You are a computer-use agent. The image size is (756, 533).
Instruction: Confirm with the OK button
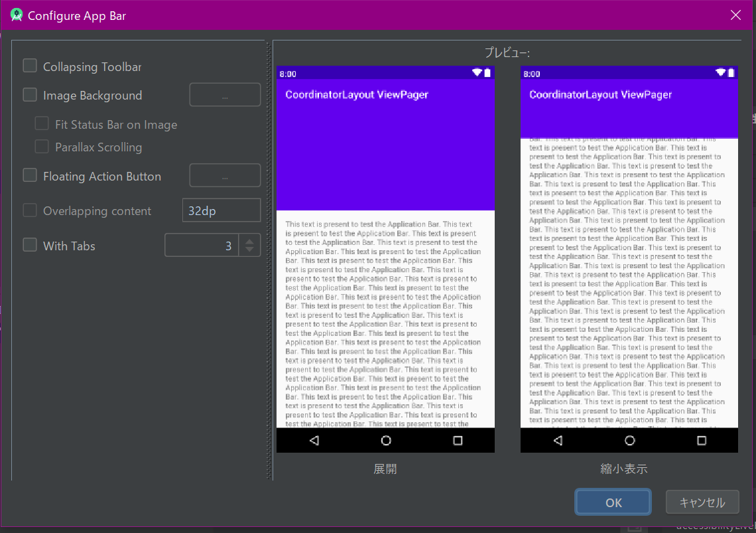613,502
